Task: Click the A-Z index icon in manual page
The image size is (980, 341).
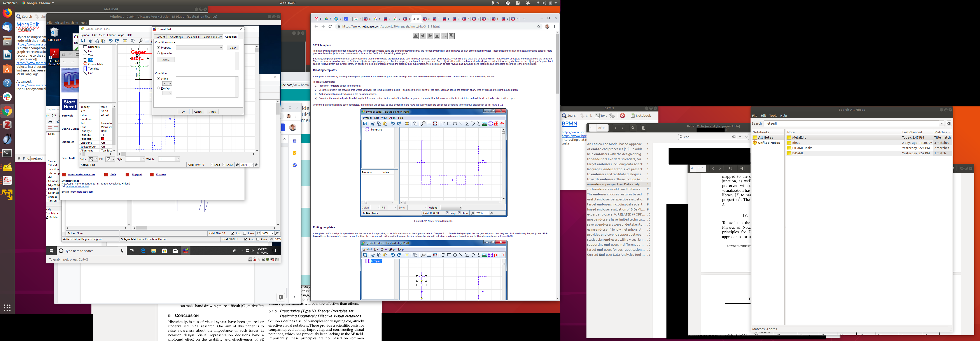Action: 444,36
